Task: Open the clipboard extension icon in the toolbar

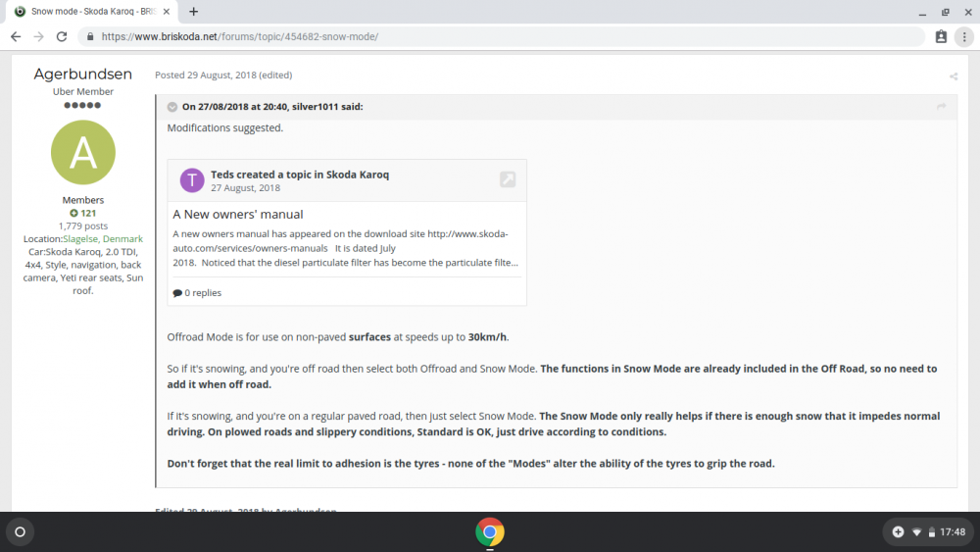Action: click(x=941, y=37)
